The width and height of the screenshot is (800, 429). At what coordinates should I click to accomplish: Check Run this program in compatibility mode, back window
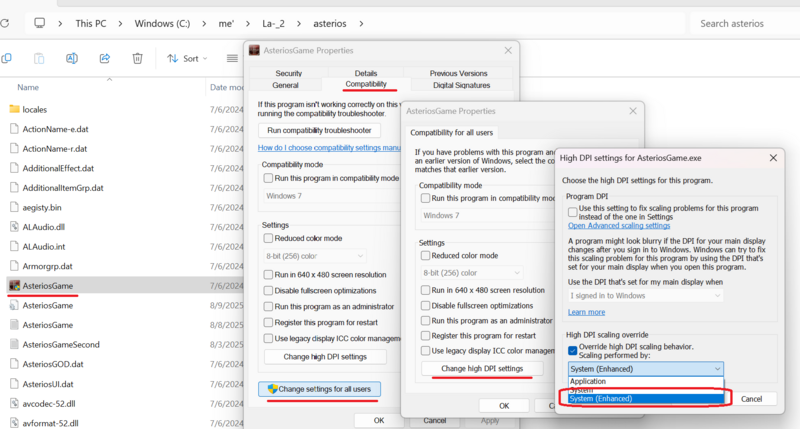(268, 178)
